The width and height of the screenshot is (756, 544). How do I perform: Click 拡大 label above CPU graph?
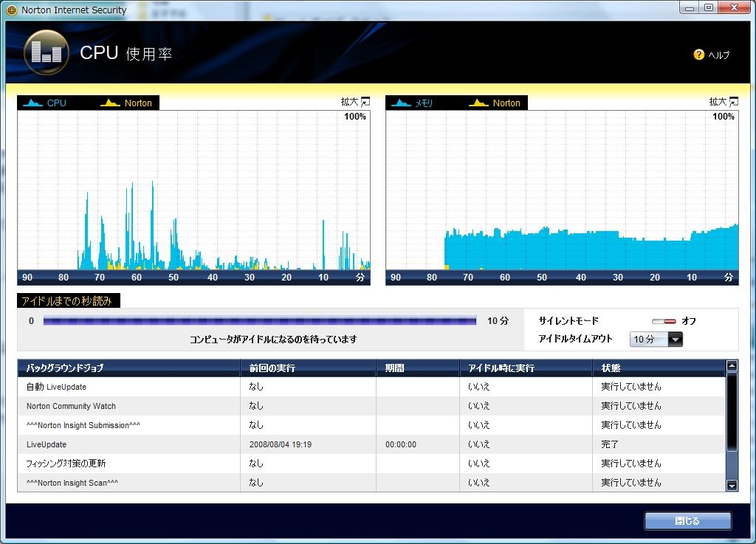tap(349, 102)
